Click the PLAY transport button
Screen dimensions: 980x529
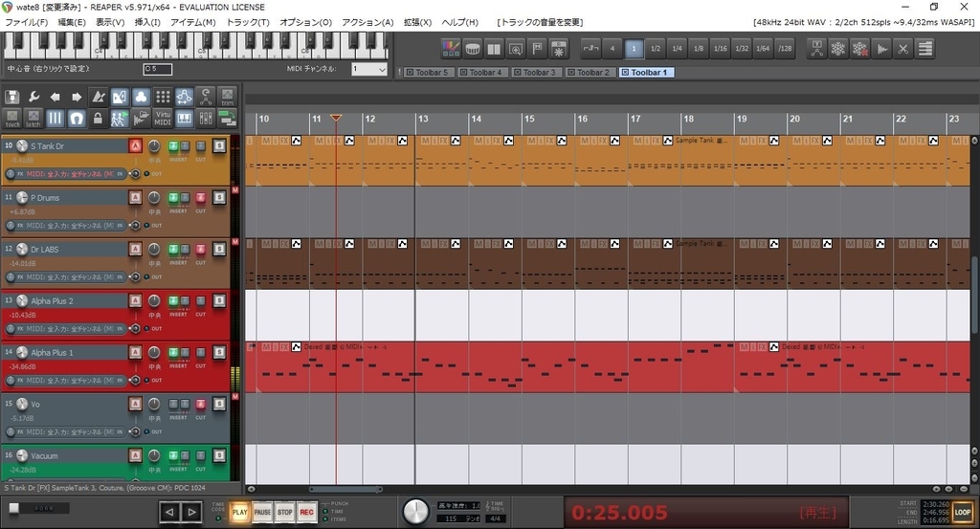(x=240, y=512)
